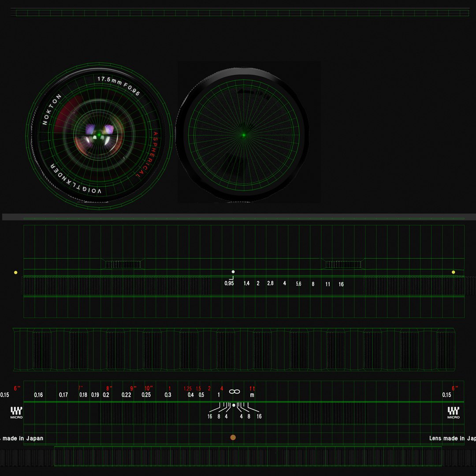Click the 0.4 distance marking
This screenshot has width=476, height=476.
click(191, 395)
